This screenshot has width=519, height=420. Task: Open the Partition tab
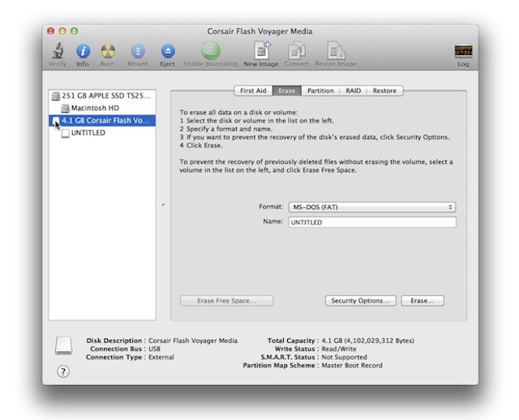(x=320, y=91)
